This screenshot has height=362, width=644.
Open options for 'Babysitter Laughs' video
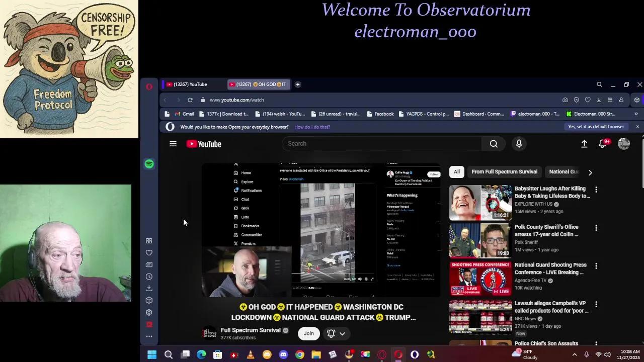(596, 190)
